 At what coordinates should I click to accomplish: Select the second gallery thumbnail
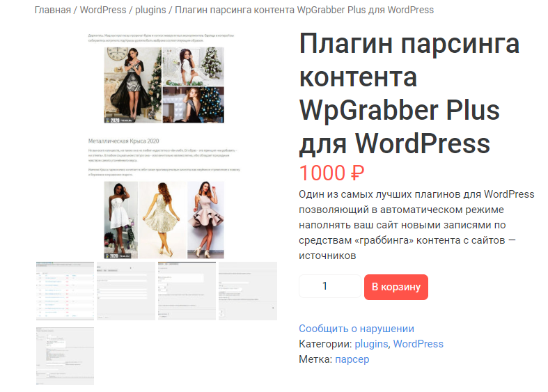[x=125, y=291]
